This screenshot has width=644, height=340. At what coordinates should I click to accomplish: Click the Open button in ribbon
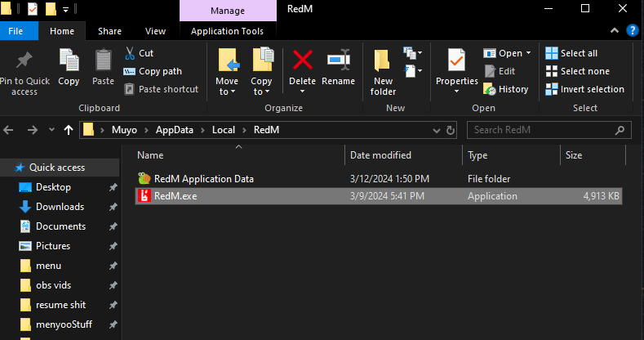(503, 53)
